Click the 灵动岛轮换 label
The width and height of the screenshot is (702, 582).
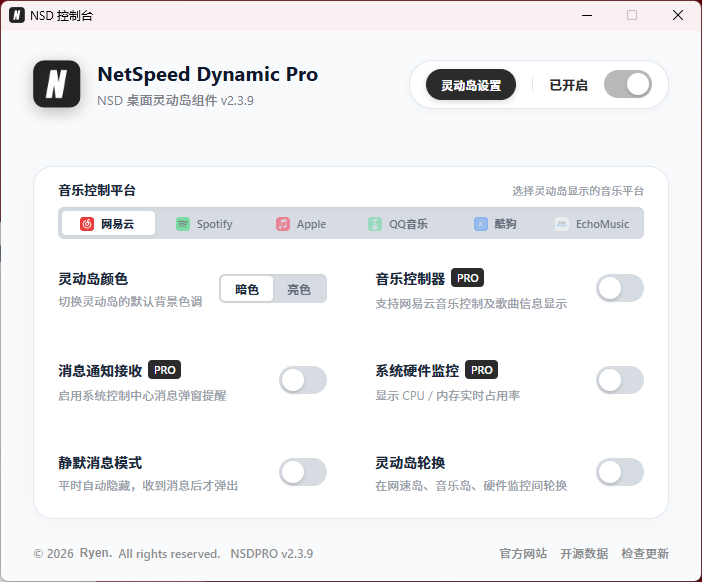coord(410,462)
